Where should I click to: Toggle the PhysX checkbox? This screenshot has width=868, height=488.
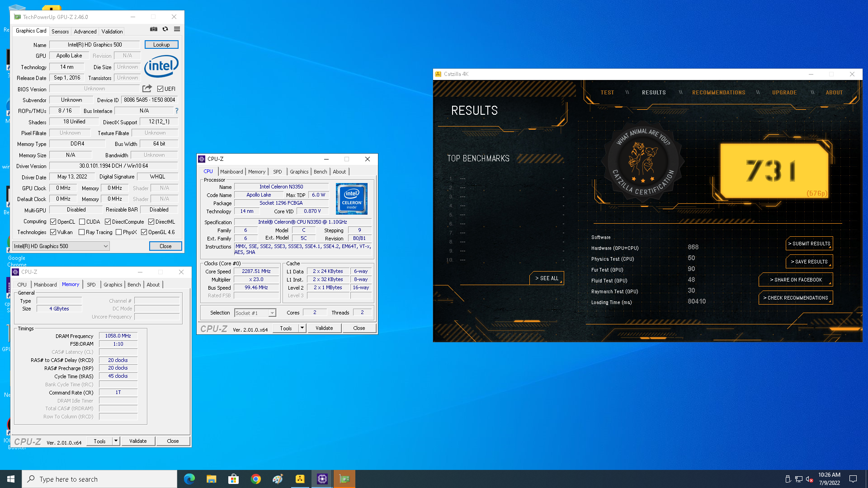point(118,232)
